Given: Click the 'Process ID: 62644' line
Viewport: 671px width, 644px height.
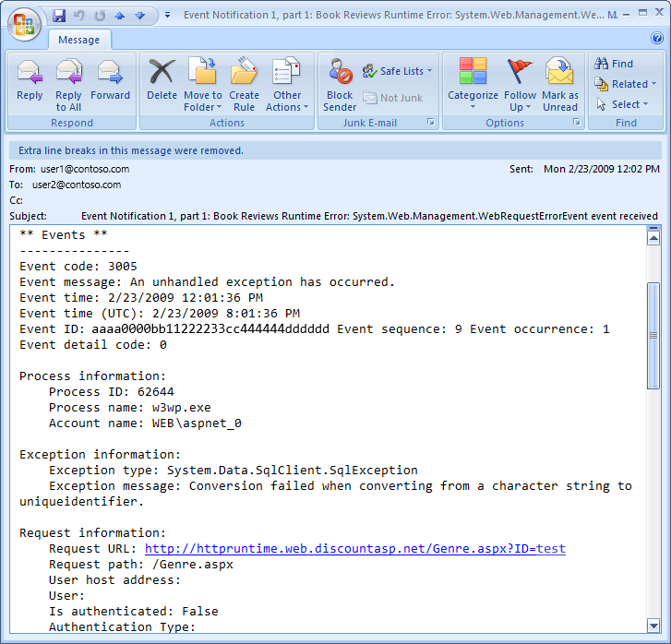Looking at the screenshot, I should point(112,392).
